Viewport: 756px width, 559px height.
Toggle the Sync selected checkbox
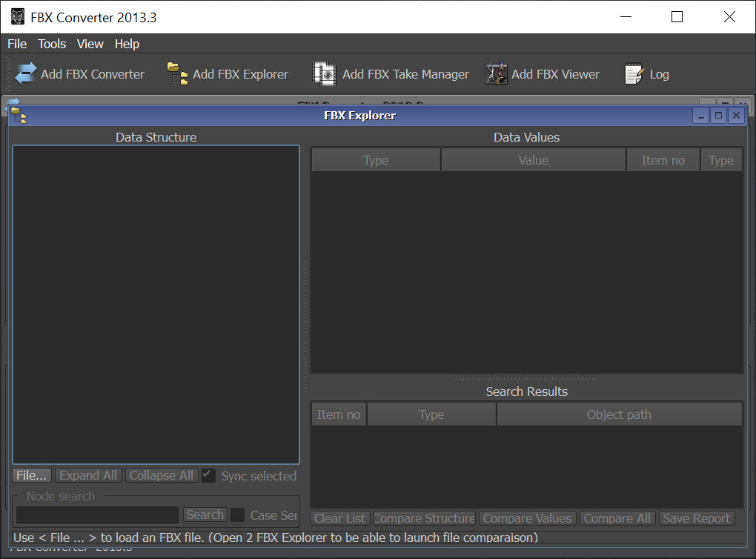pos(208,475)
